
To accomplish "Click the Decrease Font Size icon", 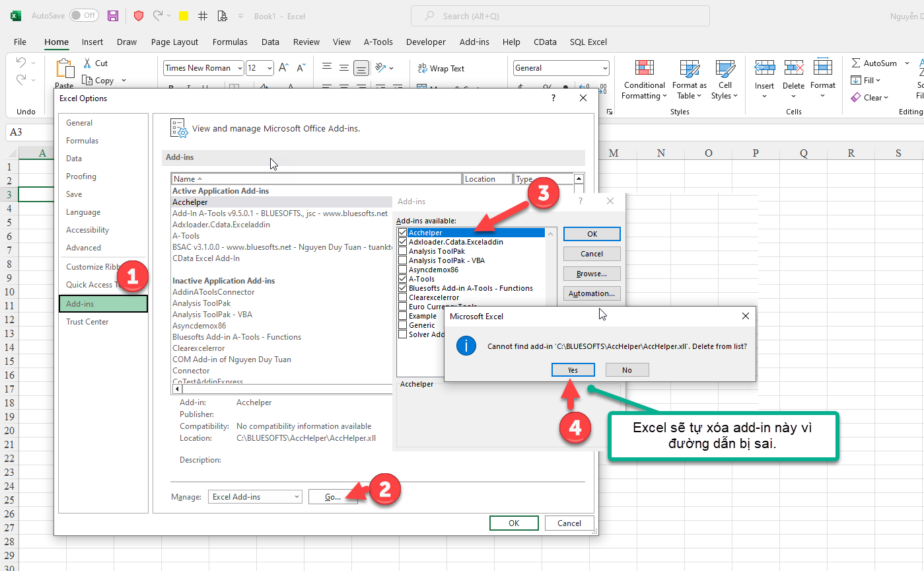I will [301, 67].
